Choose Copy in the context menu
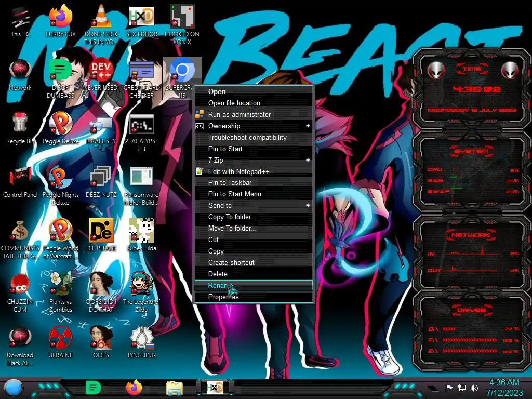Screen dimensions: 532x399 [254, 251]
